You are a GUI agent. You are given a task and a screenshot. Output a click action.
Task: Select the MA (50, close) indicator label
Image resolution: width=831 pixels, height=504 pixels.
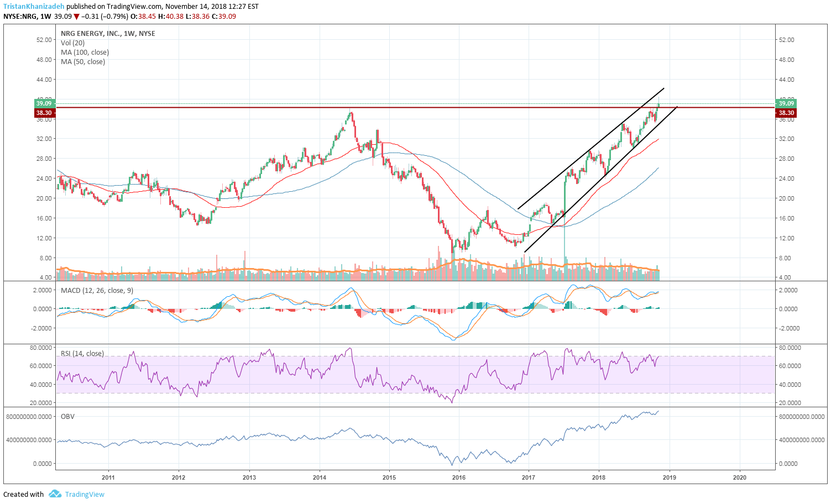point(83,62)
